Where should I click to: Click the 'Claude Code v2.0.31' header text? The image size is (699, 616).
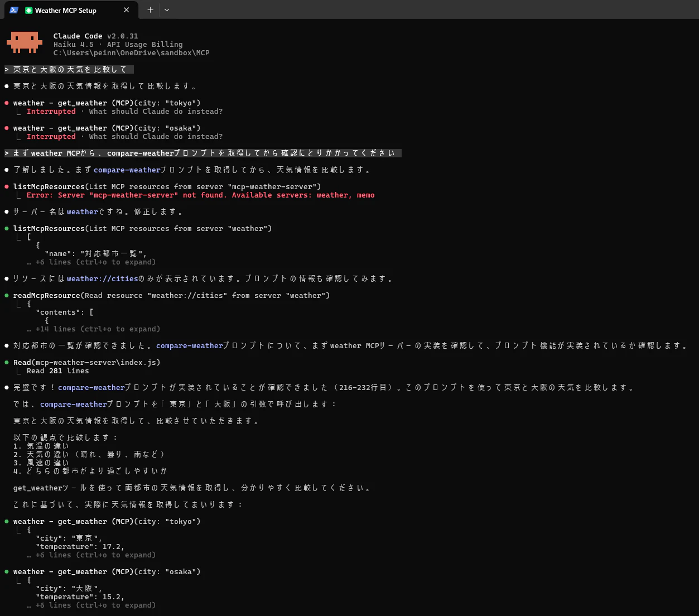point(95,36)
